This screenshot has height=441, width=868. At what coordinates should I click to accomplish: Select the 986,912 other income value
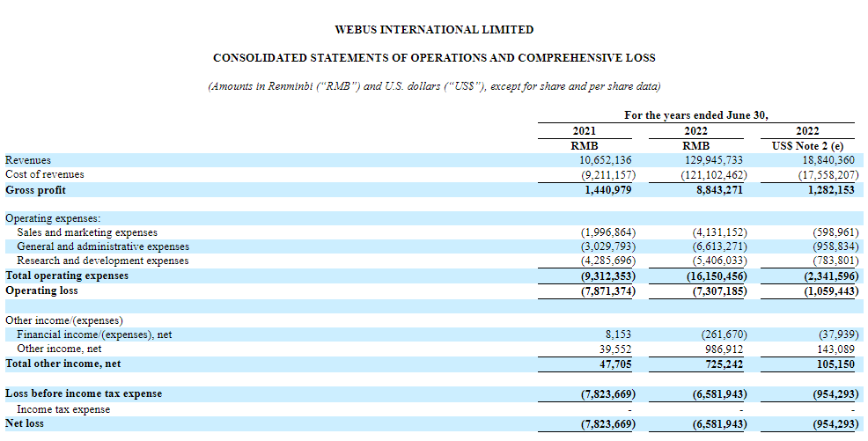(x=719, y=349)
